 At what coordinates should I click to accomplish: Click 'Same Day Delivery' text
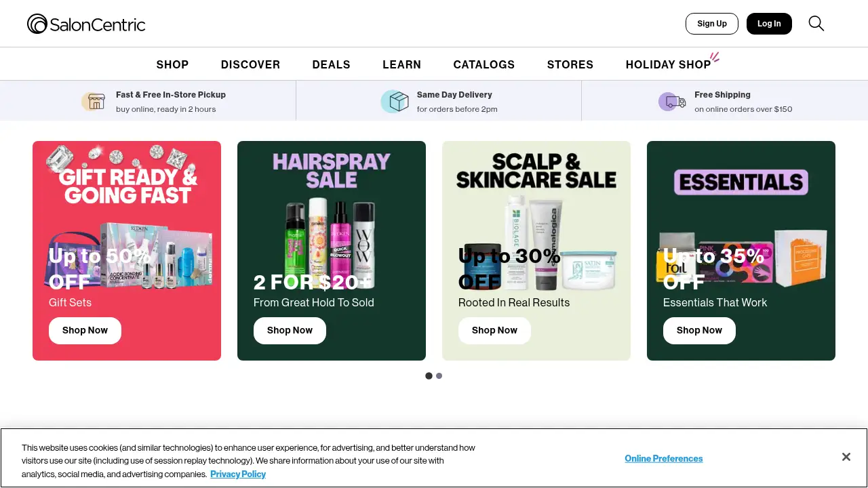(x=454, y=95)
